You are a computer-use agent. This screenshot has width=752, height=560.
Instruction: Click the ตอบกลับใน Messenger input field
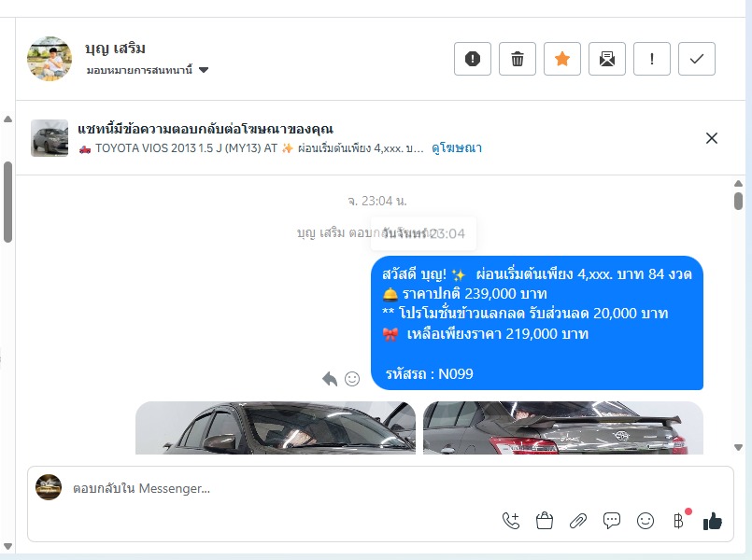380,489
